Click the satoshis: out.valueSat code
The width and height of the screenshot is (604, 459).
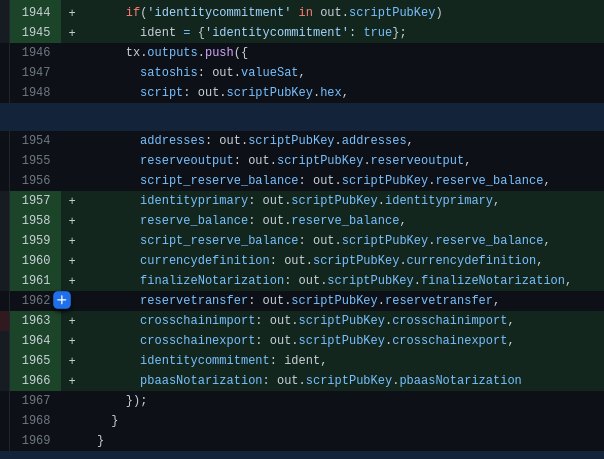click(x=222, y=72)
